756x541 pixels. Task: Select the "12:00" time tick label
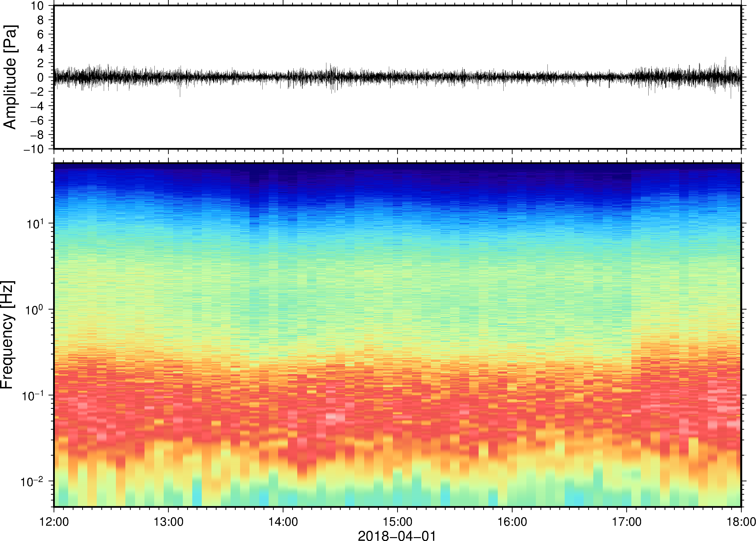pos(54,522)
